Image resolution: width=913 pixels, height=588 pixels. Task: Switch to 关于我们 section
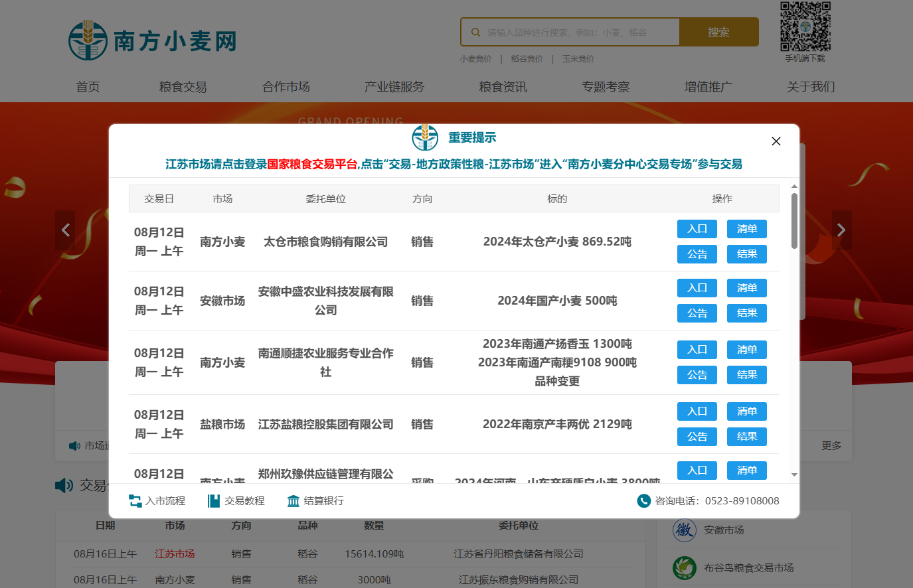click(810, 86)
